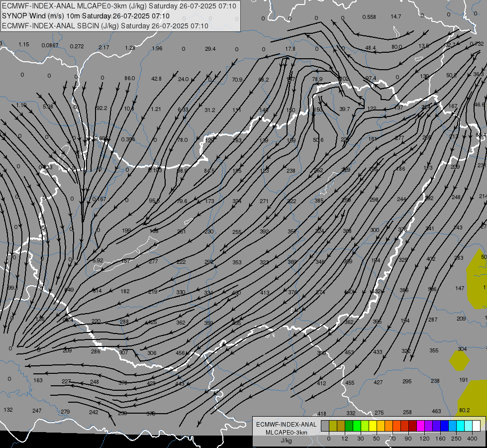Click the map value 84.5
The image size is (487, 448).
pos(209,171)
